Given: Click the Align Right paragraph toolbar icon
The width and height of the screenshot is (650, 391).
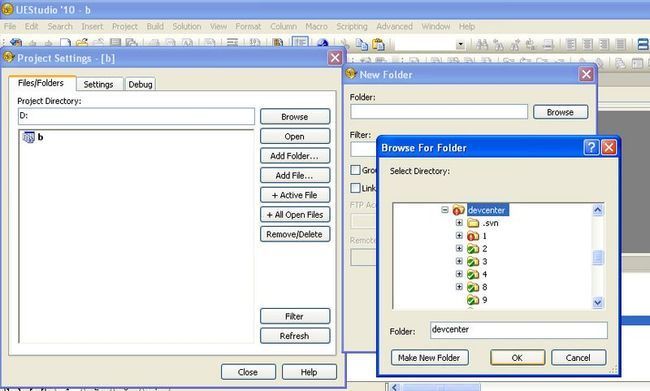Looking at the screenshot, I should coord(604,44).
